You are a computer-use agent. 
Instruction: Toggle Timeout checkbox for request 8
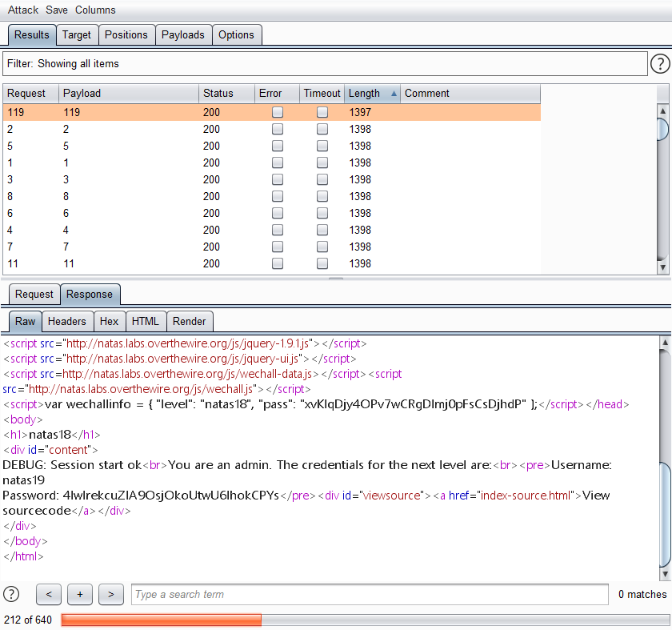tap(322, 196)
